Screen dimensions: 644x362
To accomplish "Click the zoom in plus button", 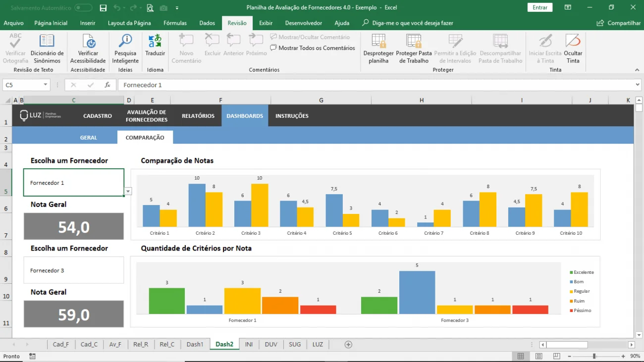I will click(622, 356).
